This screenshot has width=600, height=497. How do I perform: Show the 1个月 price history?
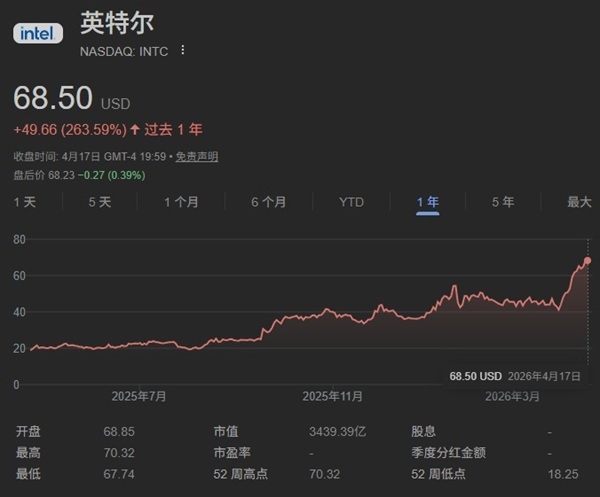click(181, 202)
